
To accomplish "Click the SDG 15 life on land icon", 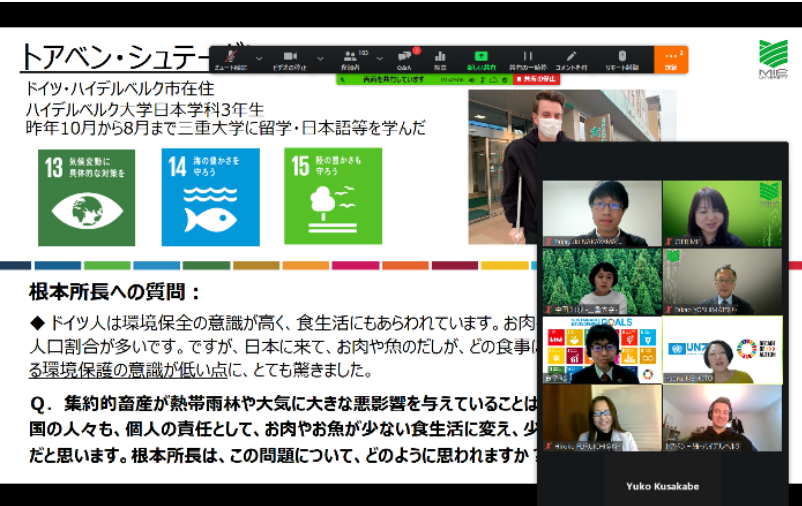I will pyautogui.click(x=333, y=196).
